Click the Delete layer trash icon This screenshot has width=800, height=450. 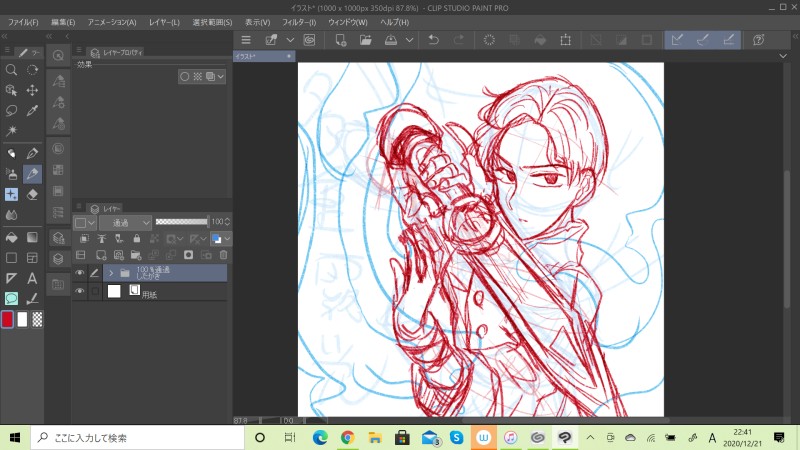[x=223, y=255]
